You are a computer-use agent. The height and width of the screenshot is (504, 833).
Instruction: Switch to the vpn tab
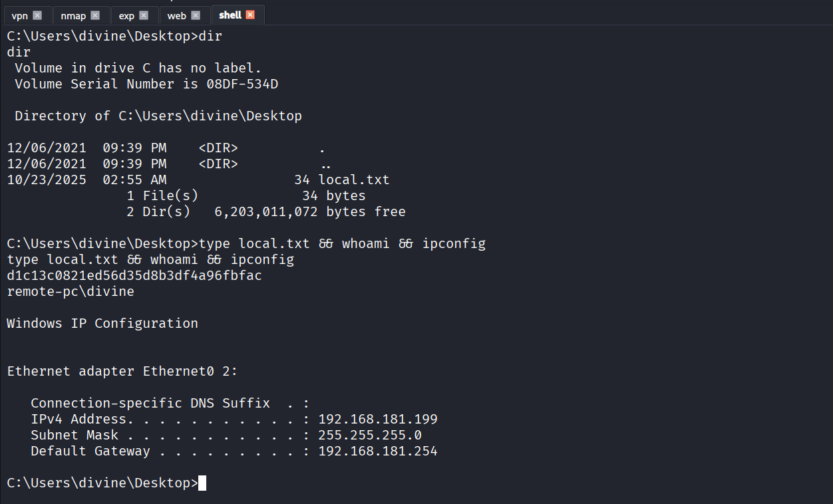tap(20, 15)
